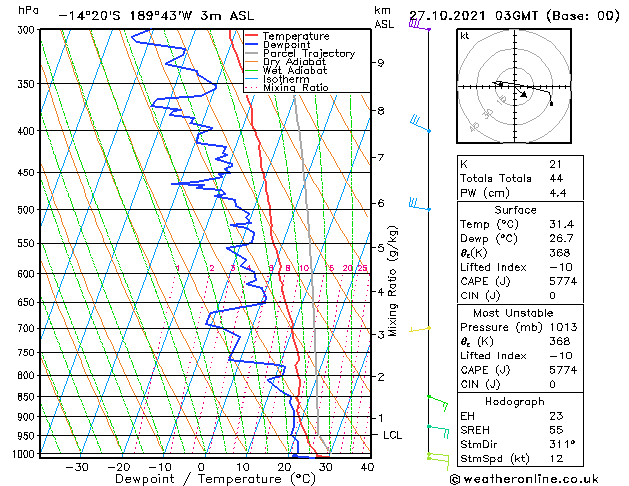
Task: Click the yellow-green wind barb at 1000 hPa
Action: click(437, 457)
